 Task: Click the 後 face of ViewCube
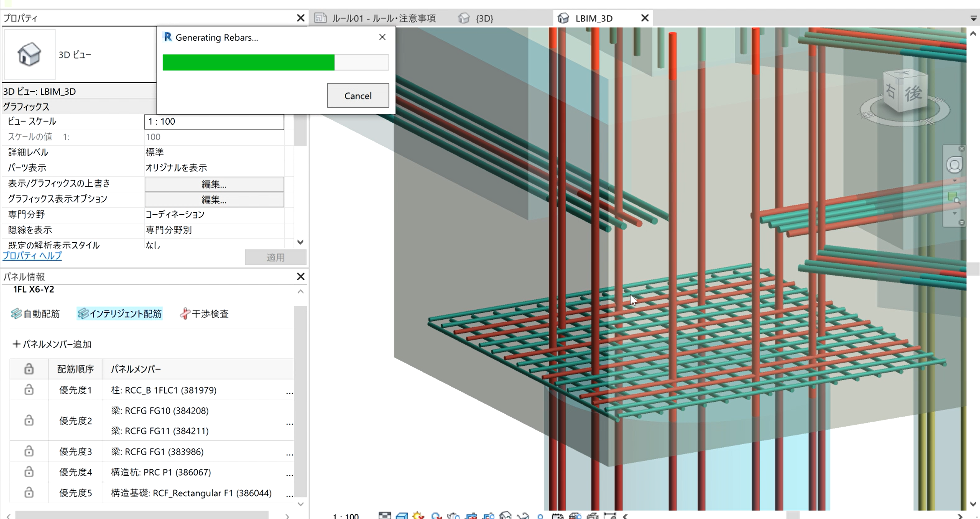tap(913, 93)
